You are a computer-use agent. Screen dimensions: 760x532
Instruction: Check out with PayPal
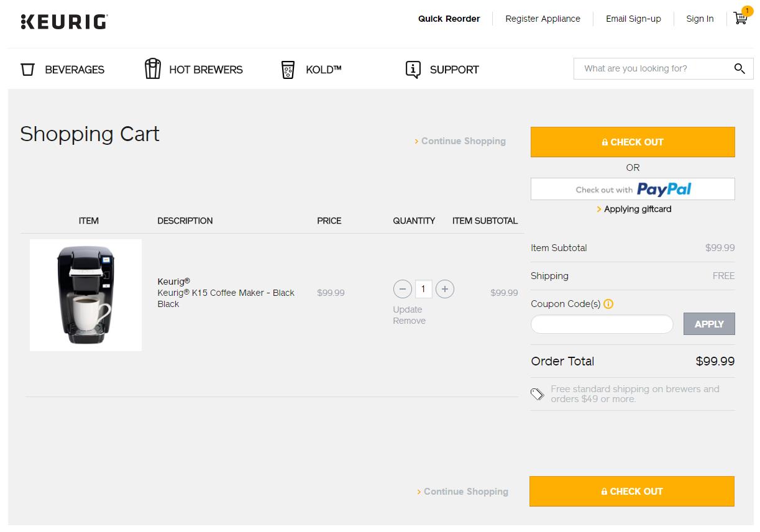[x=632, y=188]
